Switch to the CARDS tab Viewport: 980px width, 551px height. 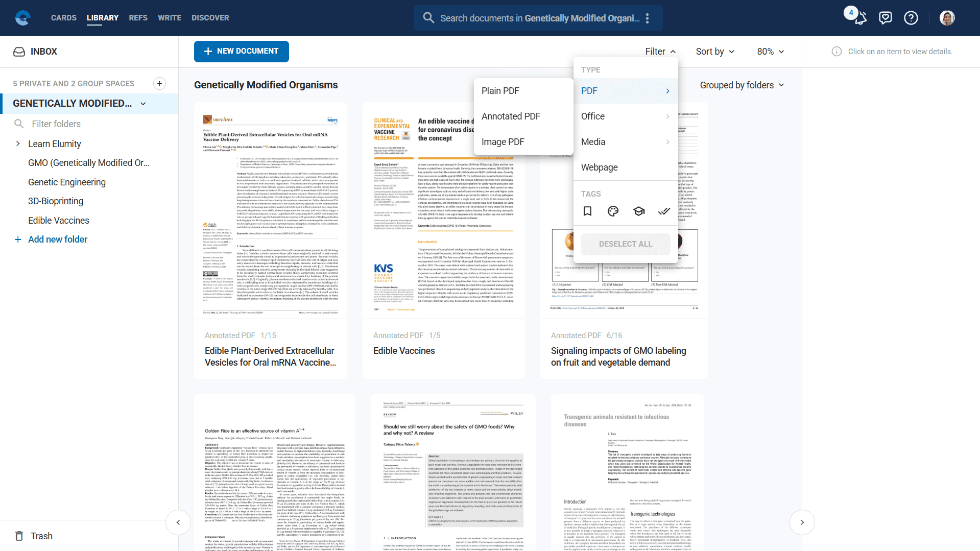pyautogui.click(x=64, y=18)
